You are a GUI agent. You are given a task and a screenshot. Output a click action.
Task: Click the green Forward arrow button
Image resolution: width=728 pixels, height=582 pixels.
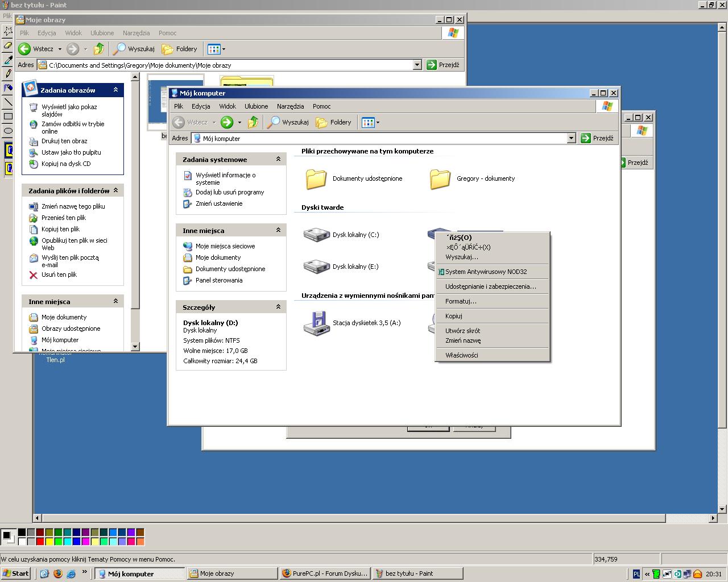(x=227, y=122)
